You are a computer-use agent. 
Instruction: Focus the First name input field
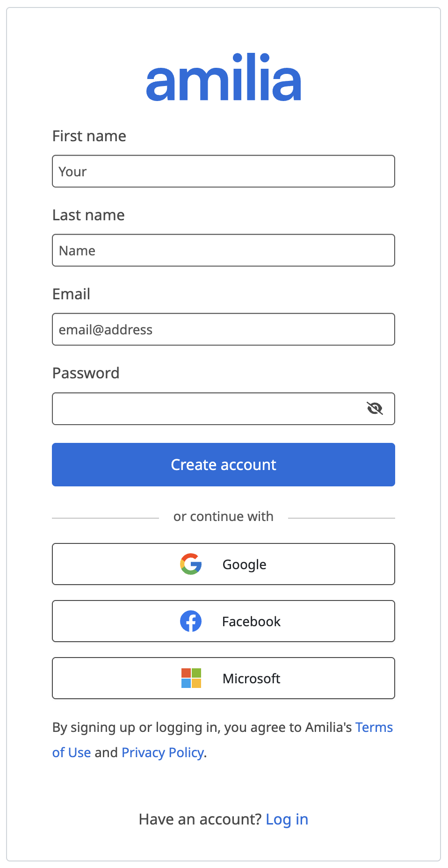click(224, 171)
